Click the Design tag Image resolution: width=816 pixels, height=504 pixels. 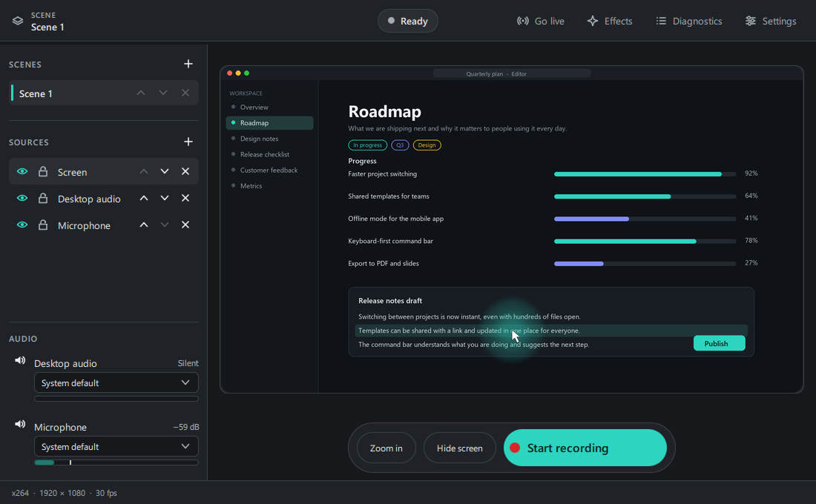click(x=427, y=145)
